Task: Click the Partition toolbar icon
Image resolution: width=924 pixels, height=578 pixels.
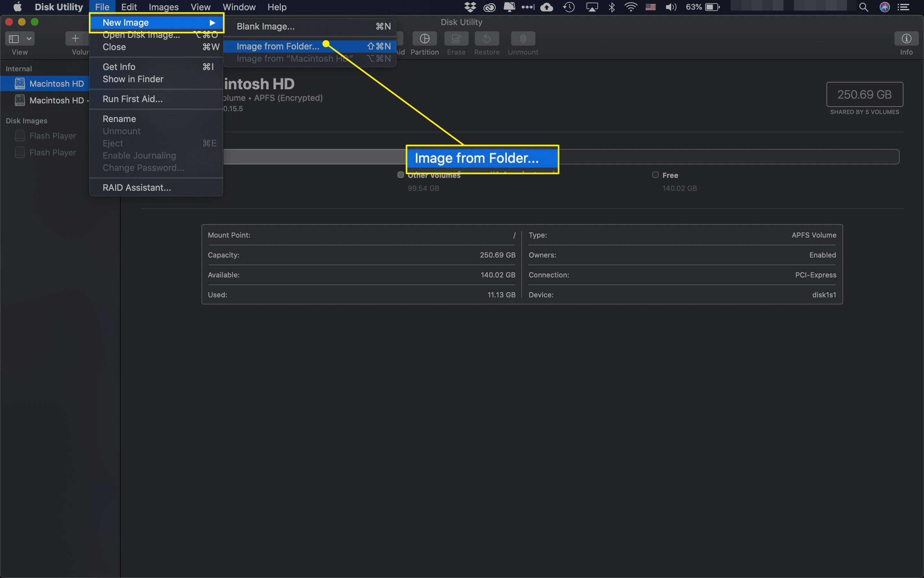Action: (x=424, y=39)
